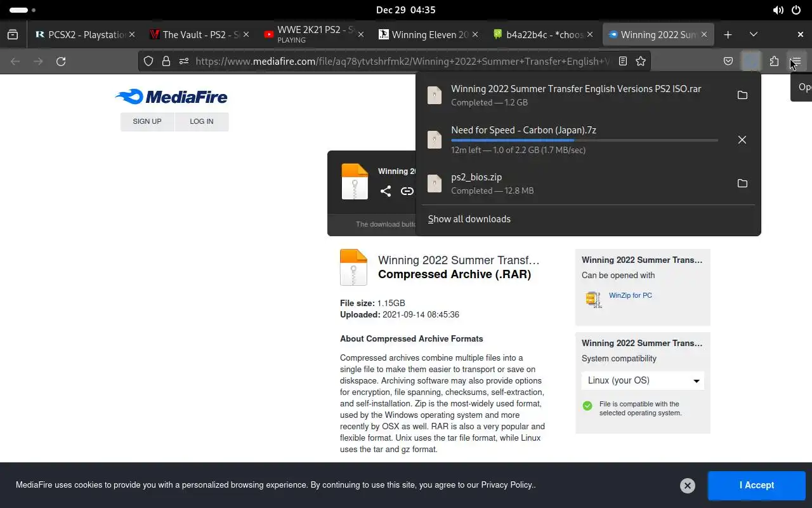Click orange archive file icon in dark card
Screen dimensions: 812x508
pyautogui.click(x=355, y=182)
